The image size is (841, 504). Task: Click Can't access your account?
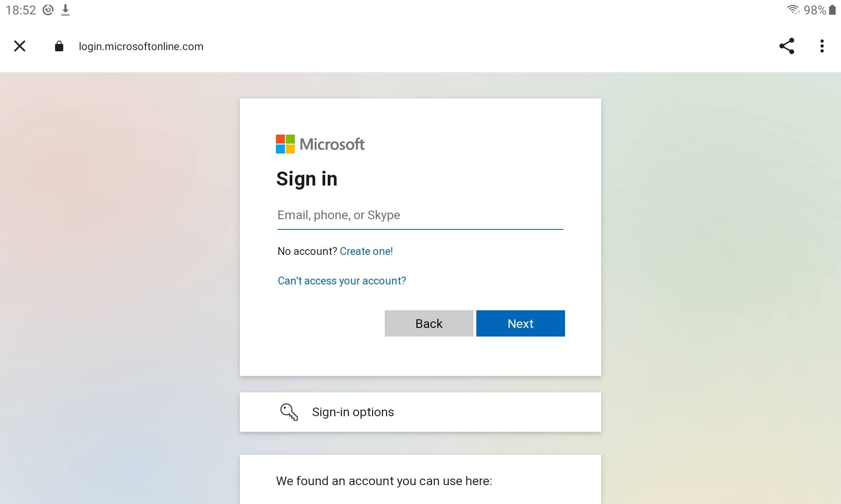coord(341,281)
